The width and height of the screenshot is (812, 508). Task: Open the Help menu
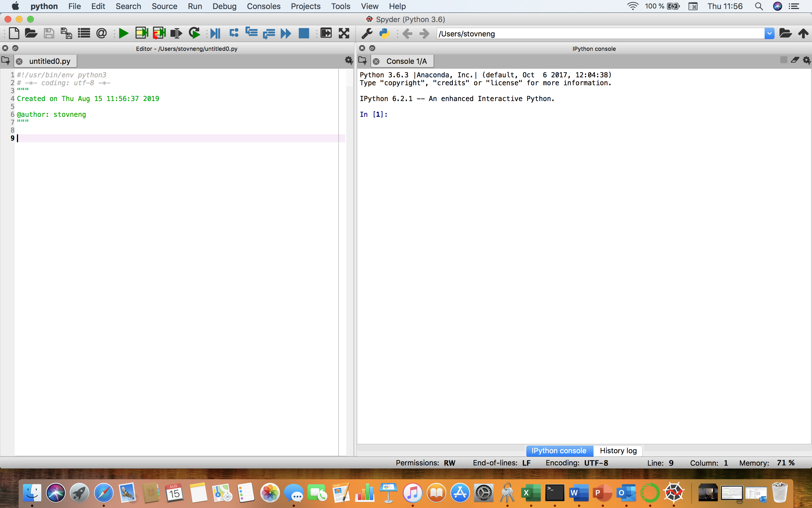397,6
